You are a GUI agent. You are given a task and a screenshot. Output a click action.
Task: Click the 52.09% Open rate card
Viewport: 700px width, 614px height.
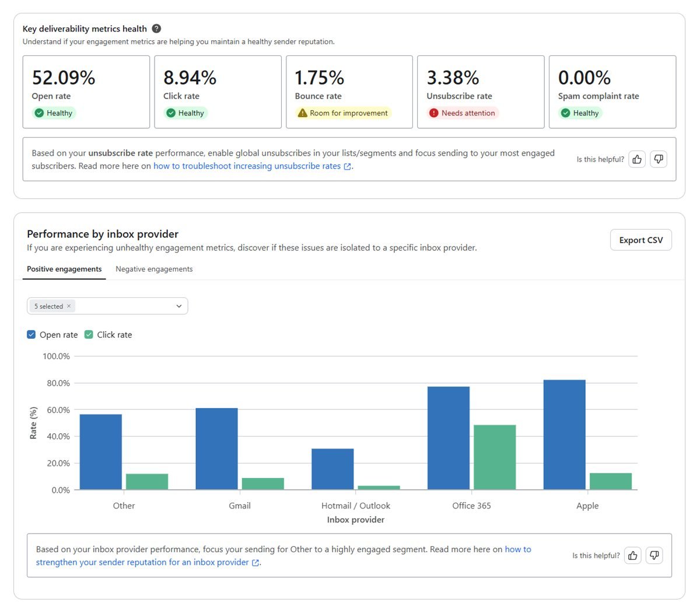pyautogui.click(x=86, y=92)
